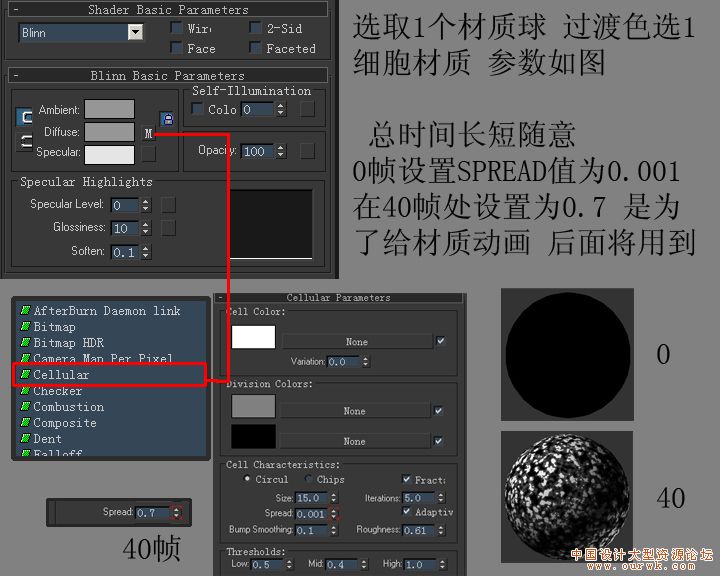Adjust the Self-Illumination spinner arrows
Screen dimensions: 720x576
pyautogui.click(x=281, y=109)
